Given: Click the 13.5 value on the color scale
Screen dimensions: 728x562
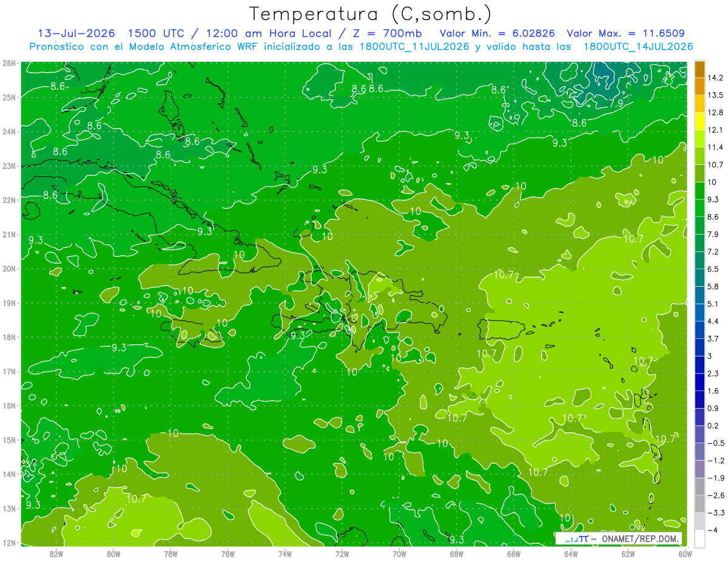Looking at the screenshot, I should (716, 95).
